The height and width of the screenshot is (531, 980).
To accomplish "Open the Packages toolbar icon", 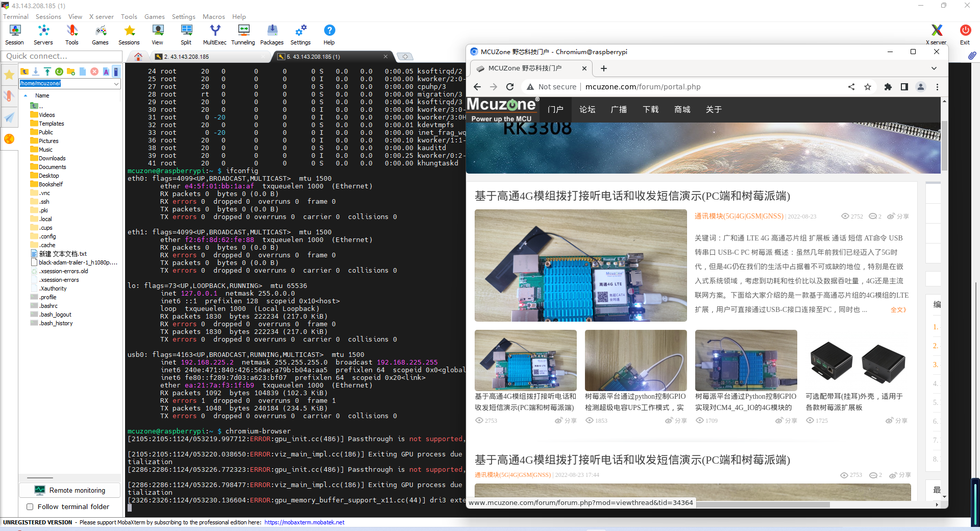I will click(272, 35).
